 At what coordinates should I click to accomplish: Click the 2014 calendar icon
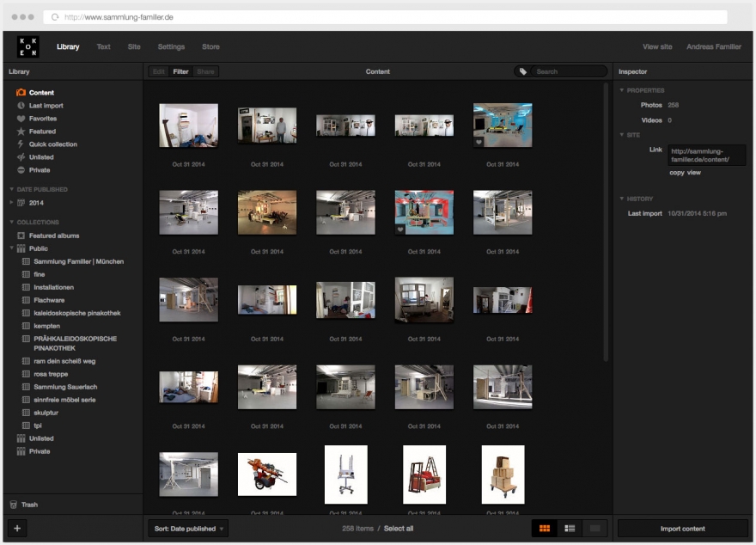point(21,203)
